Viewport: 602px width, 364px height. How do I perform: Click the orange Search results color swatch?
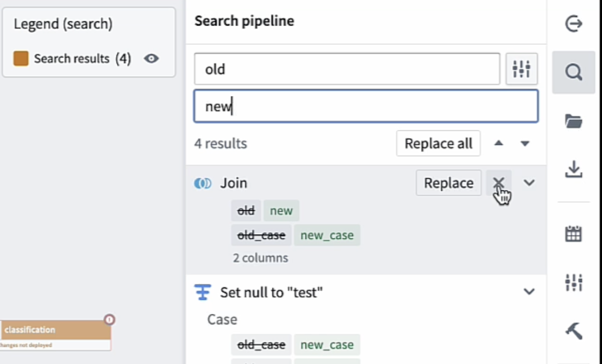21,59
